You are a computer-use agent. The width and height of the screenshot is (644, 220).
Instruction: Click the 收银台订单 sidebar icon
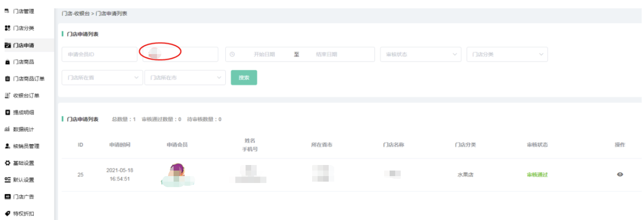(7, 96)
